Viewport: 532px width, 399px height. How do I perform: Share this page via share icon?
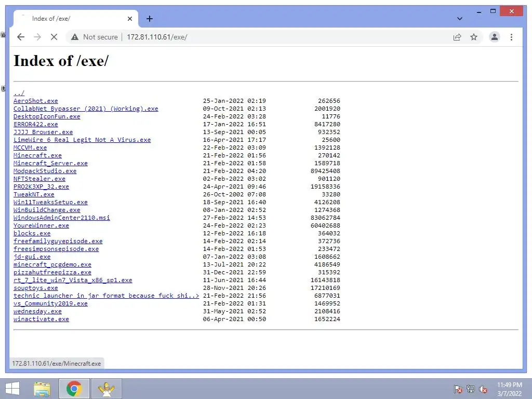pos(457,37)
